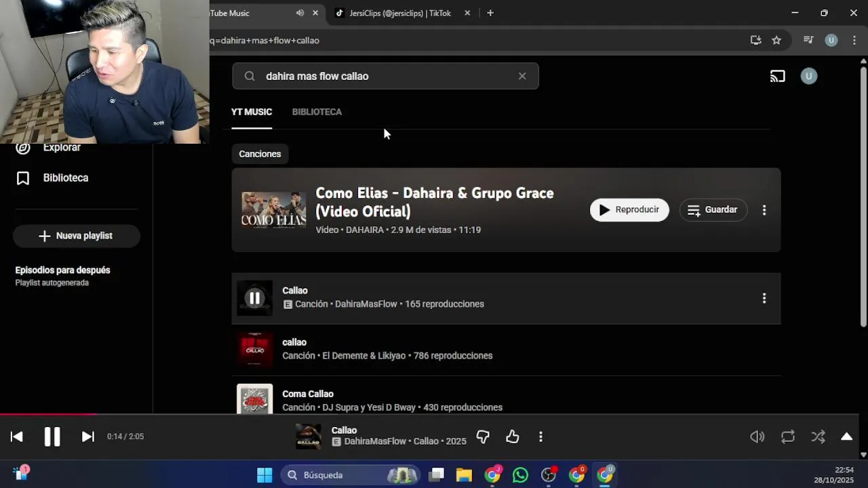Clear the search query text
This screenshot has width=868, height=488.
point(522,76)
